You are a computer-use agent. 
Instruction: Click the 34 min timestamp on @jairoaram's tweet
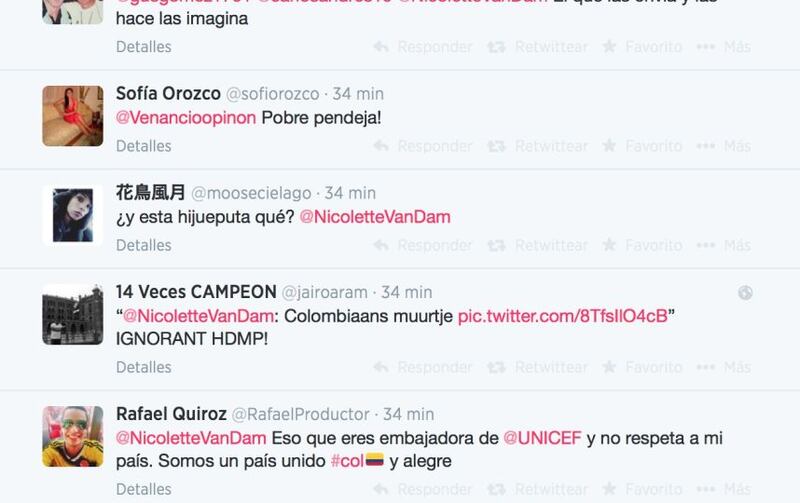coord(407,293)
